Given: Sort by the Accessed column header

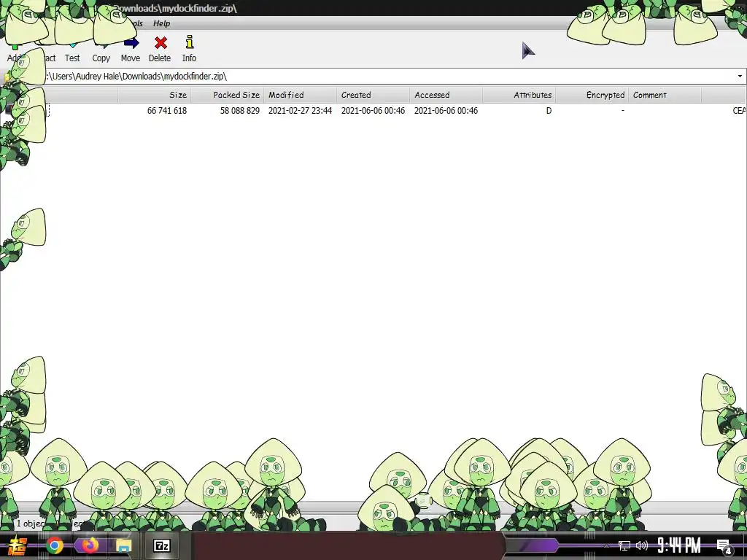Looking at the screenshot, I should tap(446, 95).
